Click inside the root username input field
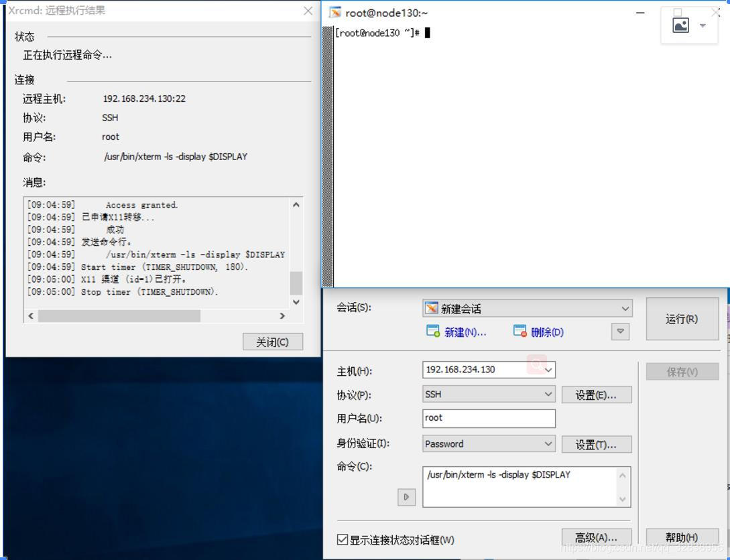The width and height of the screenshot is (730, 560). pyautogui.click(x=488, y=418)
